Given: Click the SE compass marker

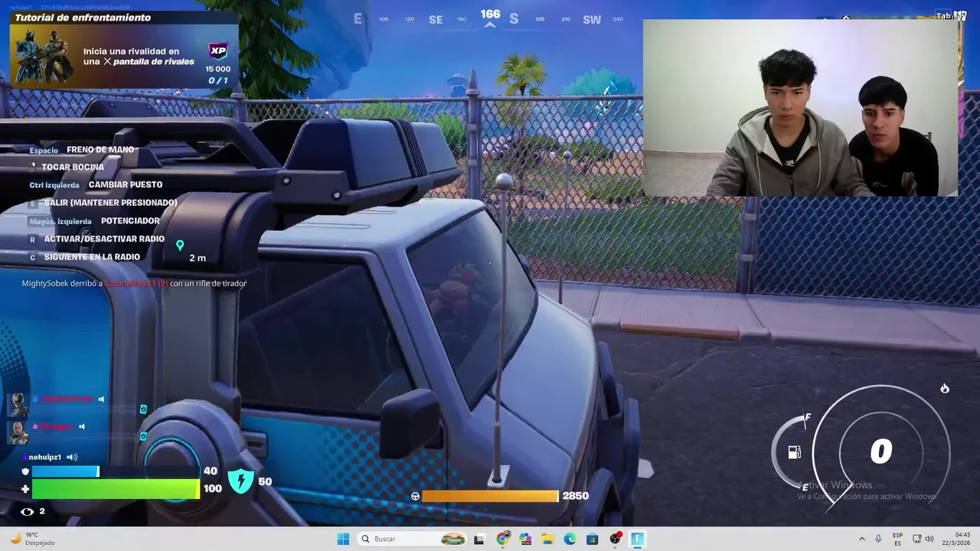Looking at the screenshot, I should click(x=436, y=20).
